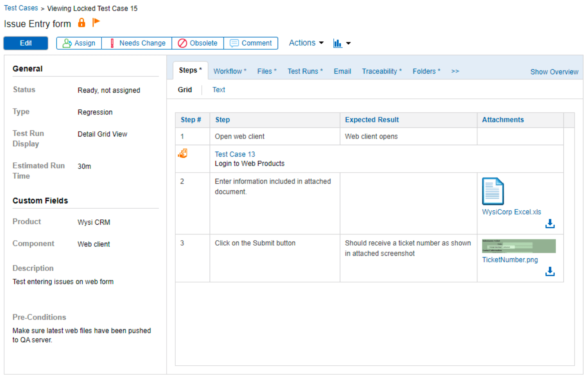Reveal hidden tabs with the >> chevron

(x=455, y=71)
